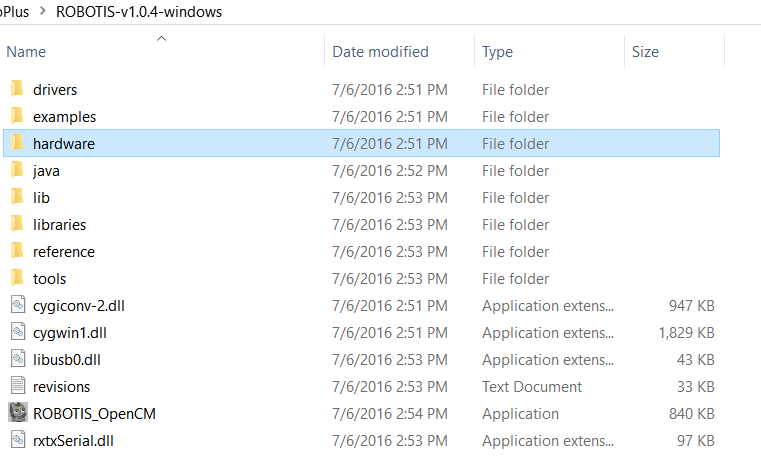
Task: Sort files by Date modified column
Action: 380,51
